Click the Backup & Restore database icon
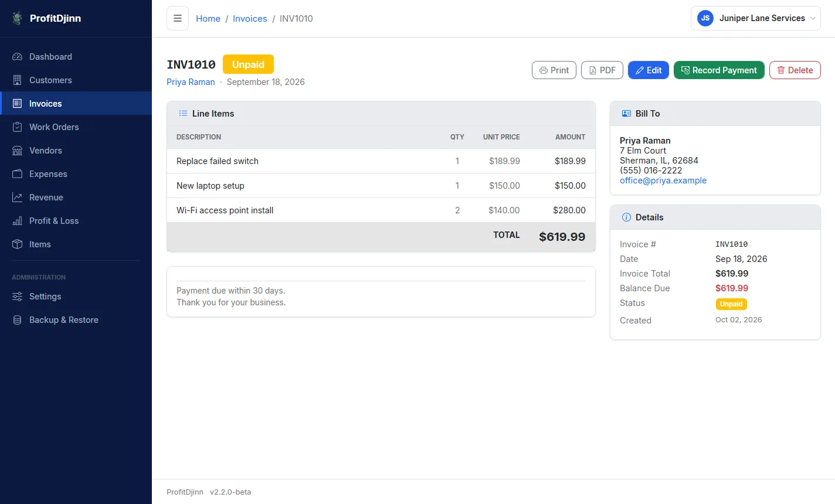Image resolution: width=835 pixels, height=504 pixels. [x=18, y=320]
